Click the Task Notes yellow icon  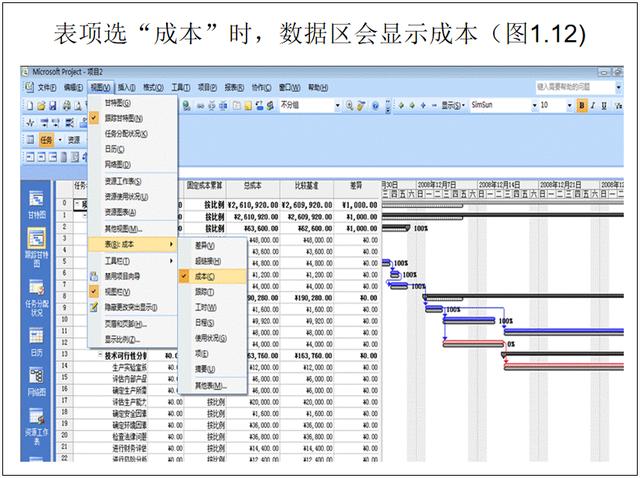click(248, 106)
